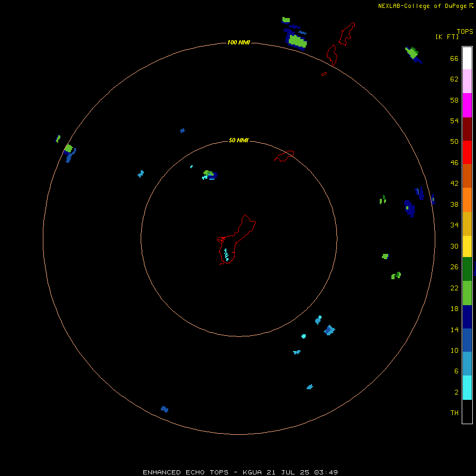
Task: Click the green-blue echo just inside 50 NMI ring
Action: coord(210,175)
